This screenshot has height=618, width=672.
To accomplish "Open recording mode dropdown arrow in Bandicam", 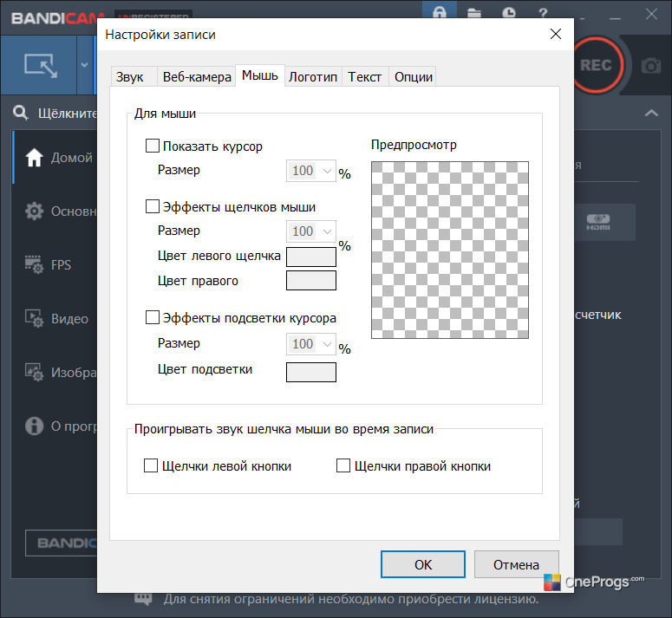I will point(84,65).
